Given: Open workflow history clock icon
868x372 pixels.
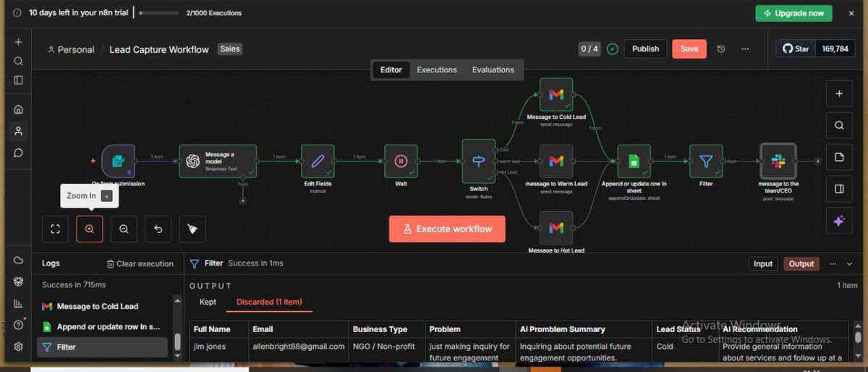Looking at the screenshot, I should coord(721,49).
